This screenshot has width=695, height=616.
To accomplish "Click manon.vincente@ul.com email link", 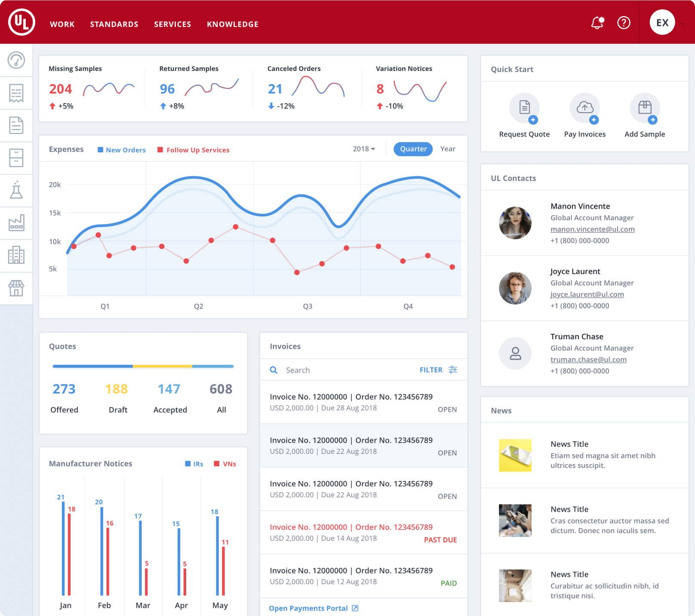I will click(592, 229).
